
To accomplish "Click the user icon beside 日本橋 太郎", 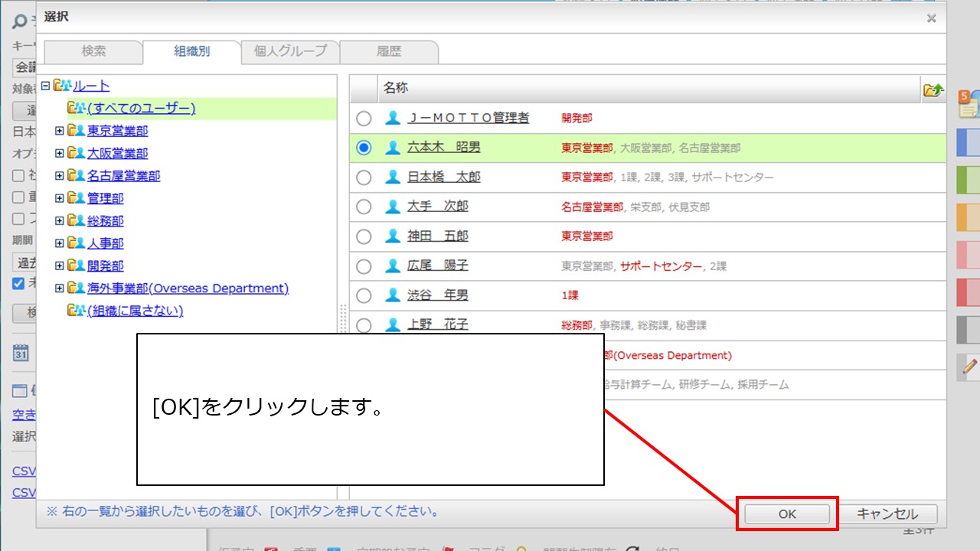I will tap(393, 178).
